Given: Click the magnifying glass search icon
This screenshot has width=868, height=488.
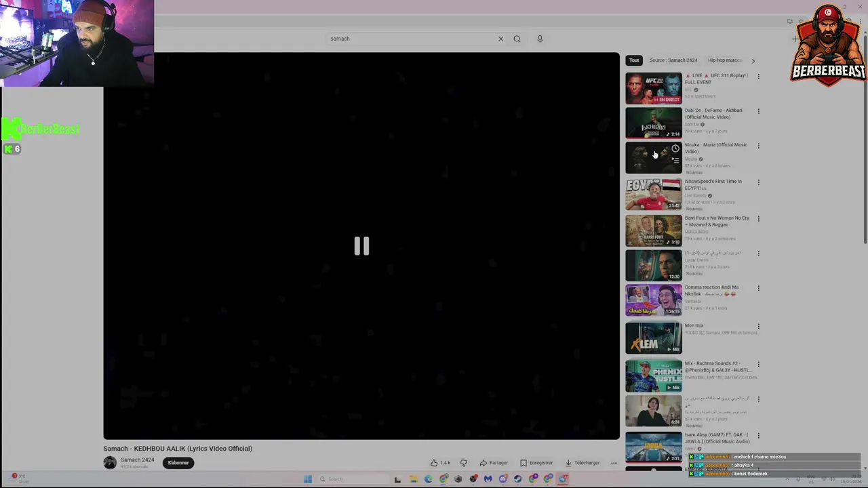Looking at the screenshot, I should pyautogui.click(x=517, y=39).
